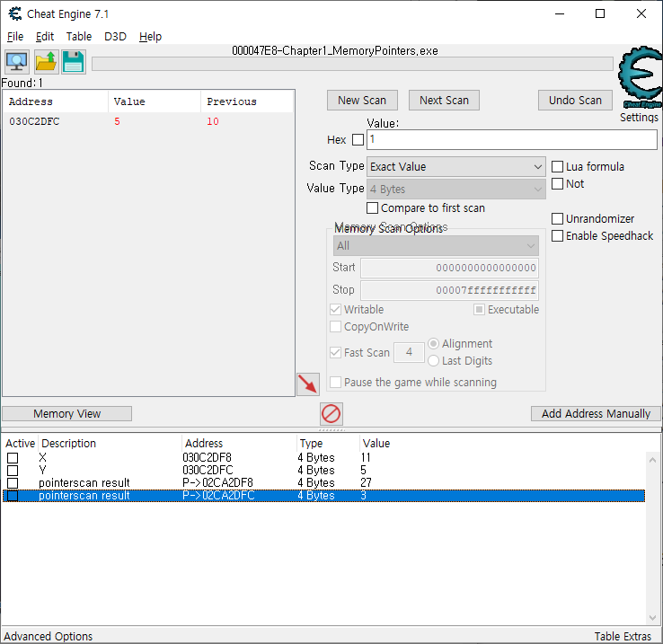
Task: Enable Compare to first scan
Action: (x=372, y=208)
